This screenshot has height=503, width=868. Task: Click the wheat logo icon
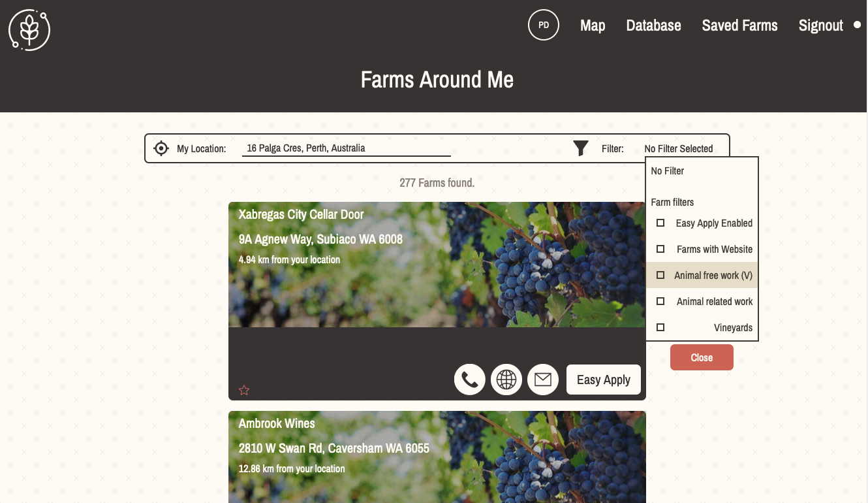click(29, 29)
